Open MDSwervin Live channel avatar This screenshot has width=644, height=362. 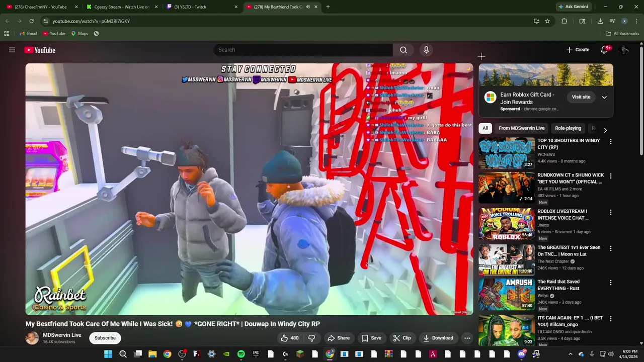pyautogui.click(x=32, y=338)
